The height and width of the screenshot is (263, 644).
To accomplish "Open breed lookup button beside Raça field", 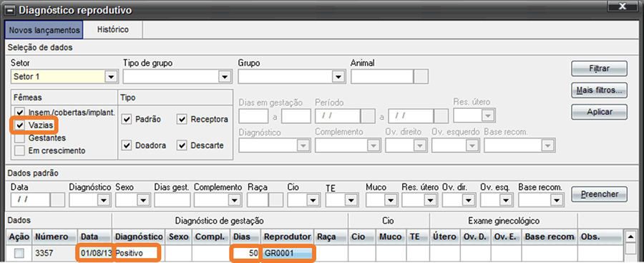I will [275, 200].
